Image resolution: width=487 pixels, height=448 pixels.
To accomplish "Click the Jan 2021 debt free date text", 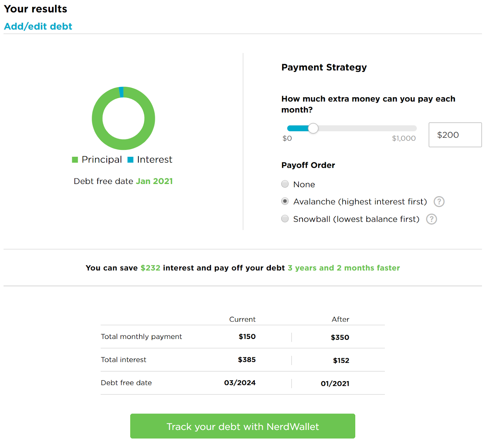I will click(x=154, y=181).
